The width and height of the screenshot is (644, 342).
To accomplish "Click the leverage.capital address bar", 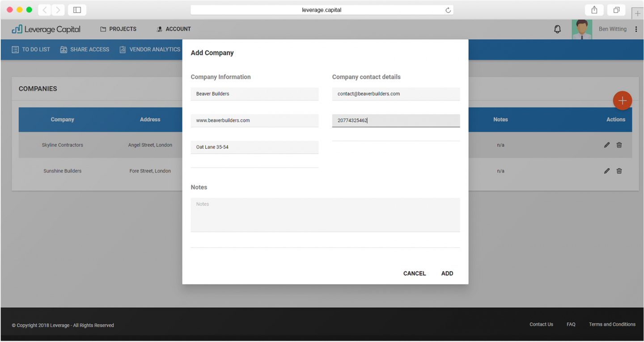I will pos(322,10).
